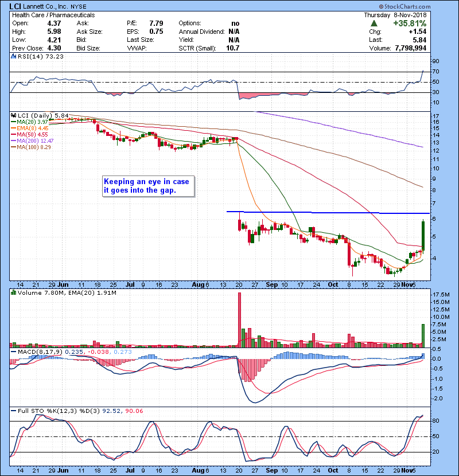Viewport: 459px width, 476px height.
Task: Click the MA(200) 12.47 legend entry
Action: tap(32, 141)
